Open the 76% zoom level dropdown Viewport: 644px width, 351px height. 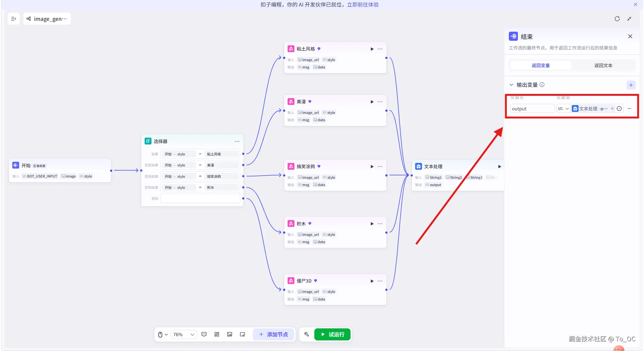184,334
